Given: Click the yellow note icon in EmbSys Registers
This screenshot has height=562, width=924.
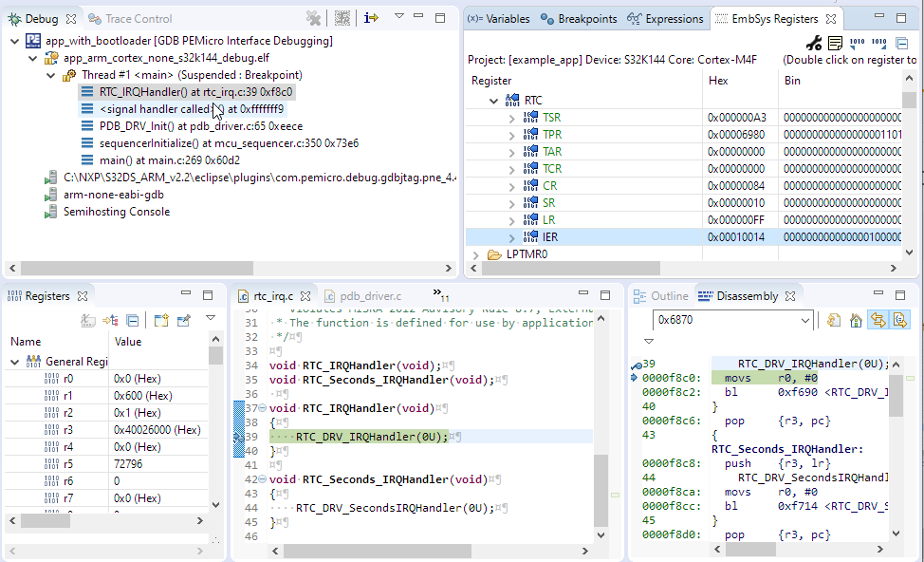Looking at the screenshot, I should (835, 43).
